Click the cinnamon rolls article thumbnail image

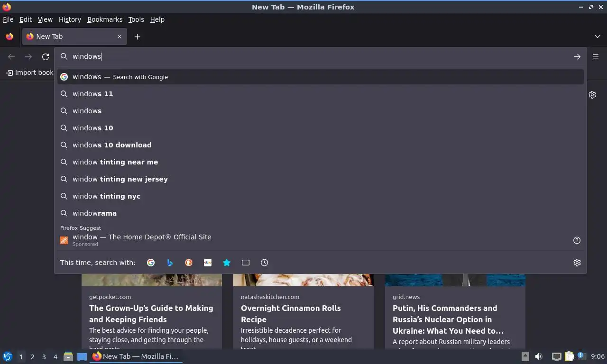pos(303,280)
